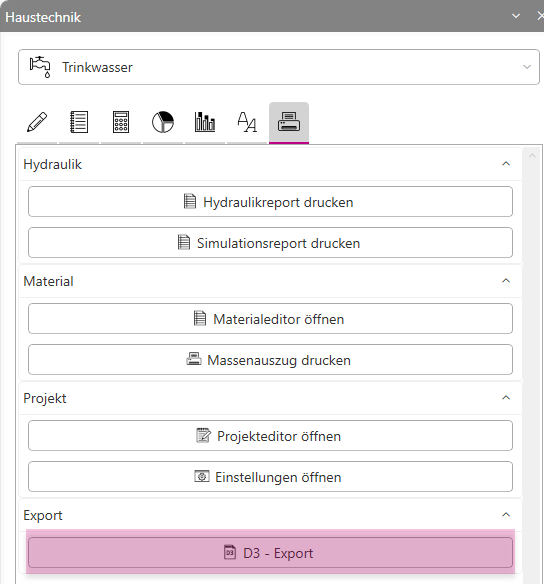Start the D3 - Export
The height and width of the screenshot is (584, 544).
click(x=270, y=553)
